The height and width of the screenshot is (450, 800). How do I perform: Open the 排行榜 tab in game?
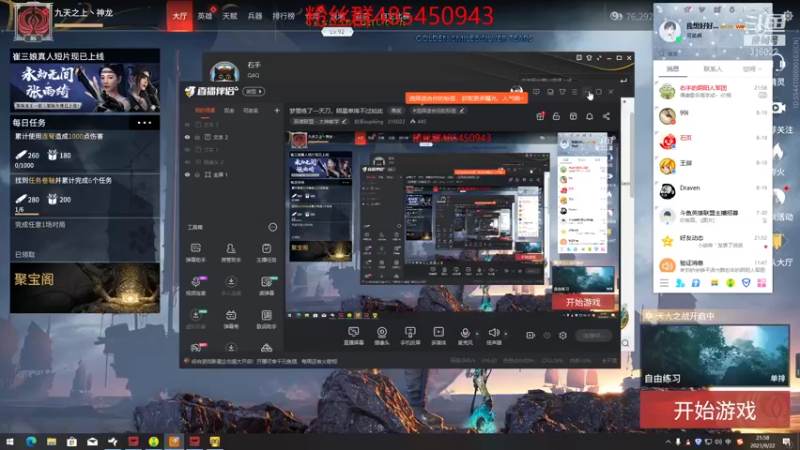pos(284,16)
